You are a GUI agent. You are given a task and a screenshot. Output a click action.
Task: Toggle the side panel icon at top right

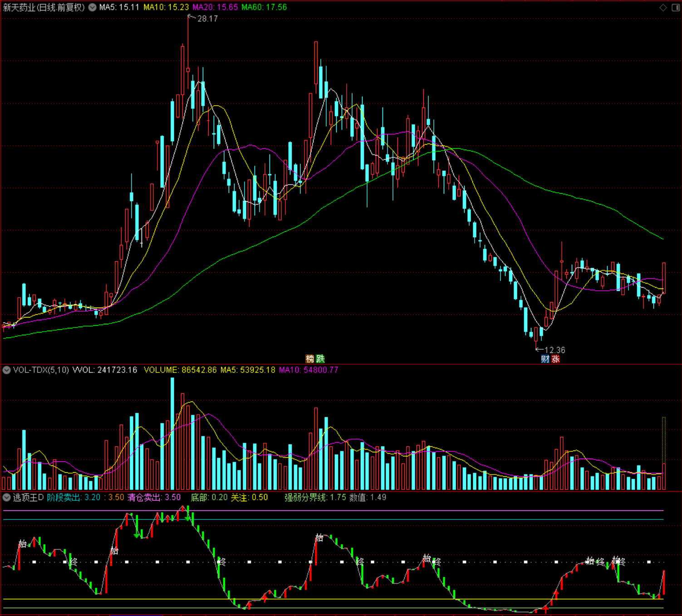(x=675, y=7)
